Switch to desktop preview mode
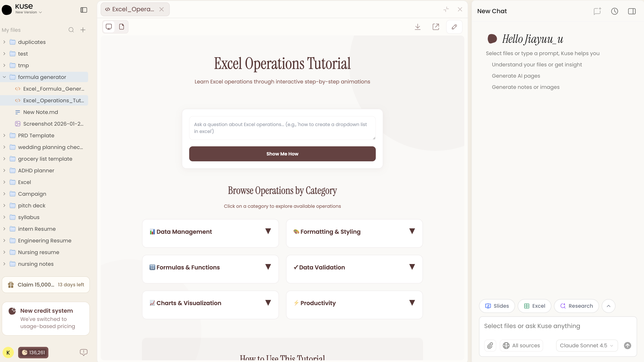Screen dimensions: 644x362 (109, 27)
